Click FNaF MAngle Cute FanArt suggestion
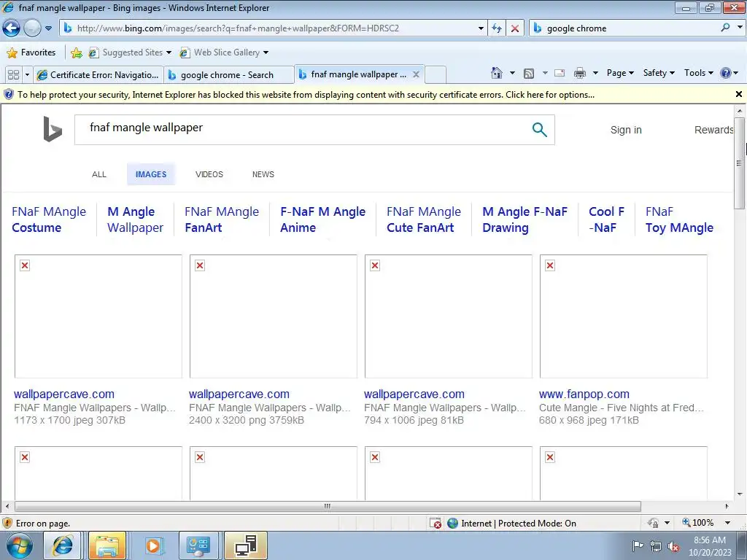 (424, 219)
